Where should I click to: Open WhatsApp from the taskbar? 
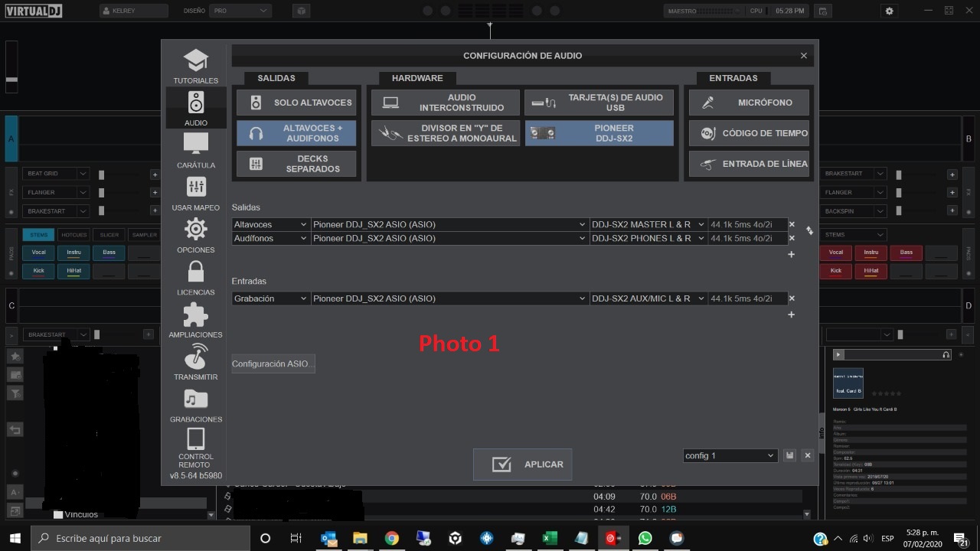pyautogui.click(x=645, y=538)
